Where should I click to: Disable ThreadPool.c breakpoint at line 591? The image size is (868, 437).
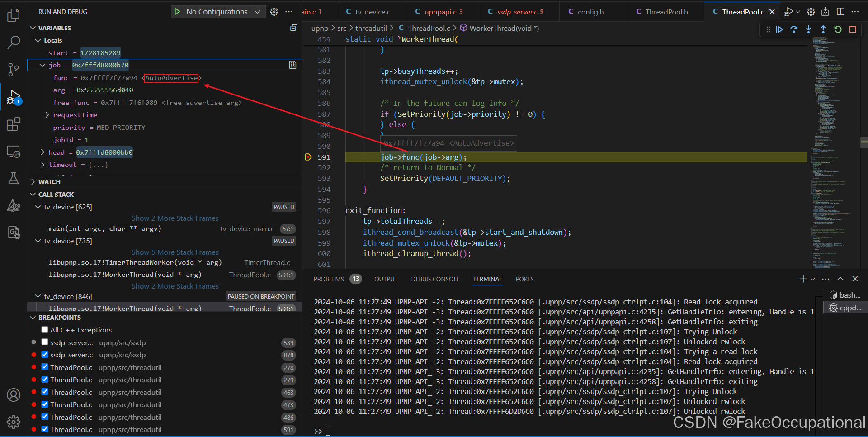pyautogui.click(x=45, y=429)
